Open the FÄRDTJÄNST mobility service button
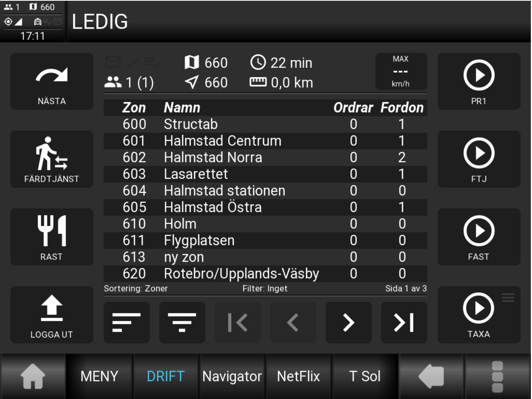This screenshot has height=399, width=532. pos(52,159)
